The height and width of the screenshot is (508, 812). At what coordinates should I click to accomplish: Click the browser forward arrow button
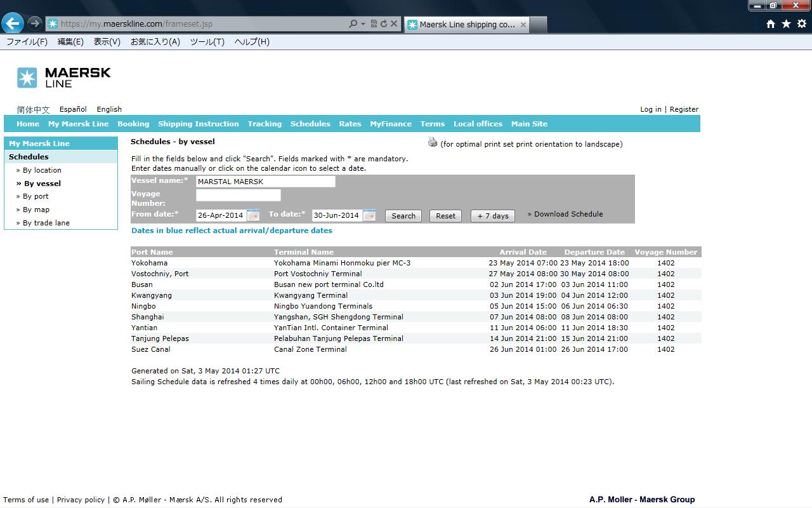(35, 23)
